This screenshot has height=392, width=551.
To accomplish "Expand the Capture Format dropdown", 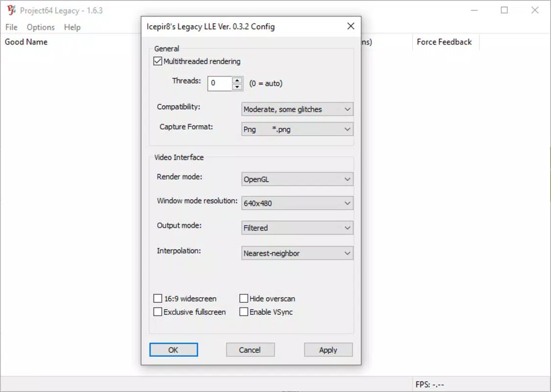I will (x=297, y=129).
